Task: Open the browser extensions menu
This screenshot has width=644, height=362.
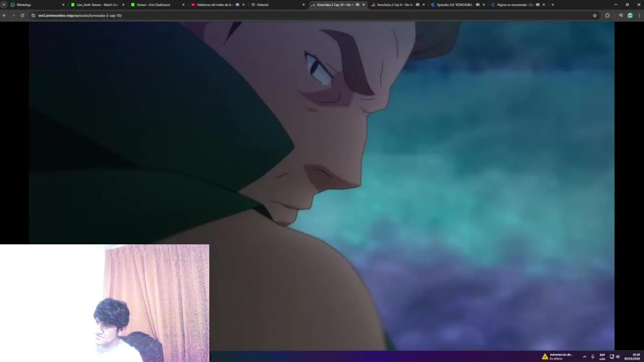Action: pos(607,16)
